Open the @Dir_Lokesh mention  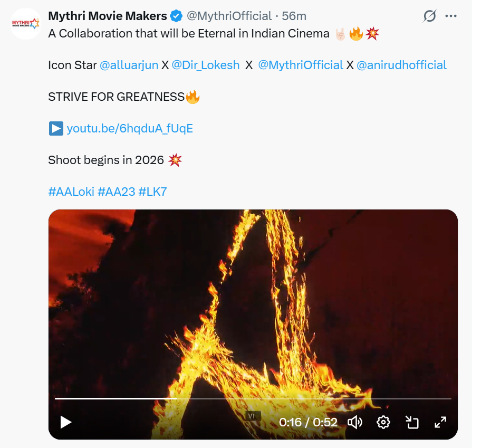pyautogui.click(x=205, y=65)
